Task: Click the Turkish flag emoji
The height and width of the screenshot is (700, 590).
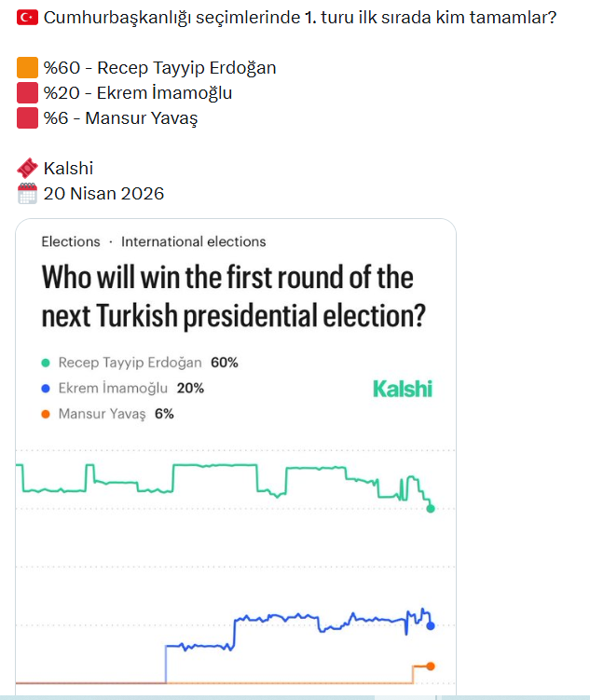Action: coord(28,17)
